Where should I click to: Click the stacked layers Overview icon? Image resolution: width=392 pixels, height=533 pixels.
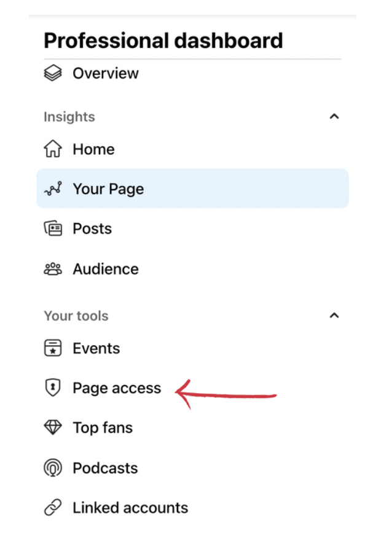[53, 73]
